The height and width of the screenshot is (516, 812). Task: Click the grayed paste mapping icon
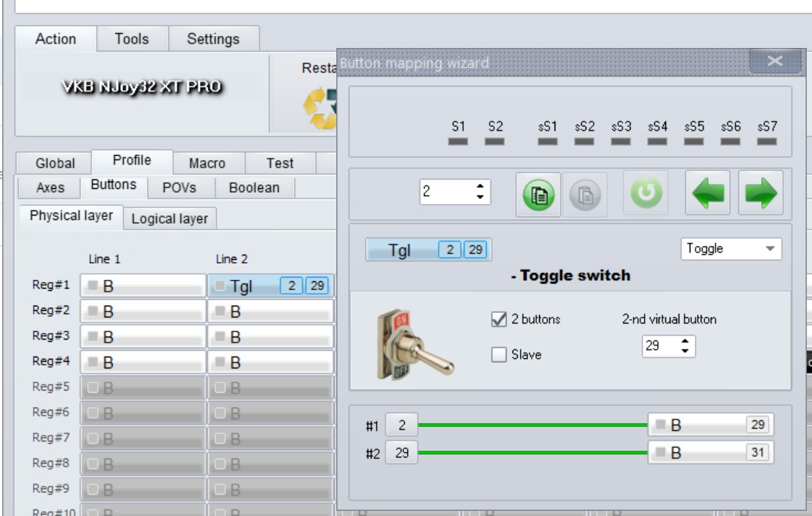pyautogui.click(x=585, y=194)
